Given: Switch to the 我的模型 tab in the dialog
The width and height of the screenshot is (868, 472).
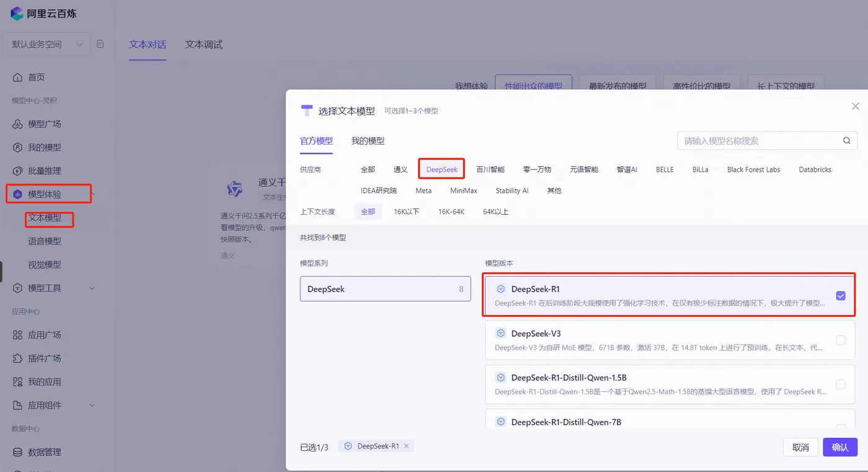Looking at the screenshot, I should tap(368, 141).
